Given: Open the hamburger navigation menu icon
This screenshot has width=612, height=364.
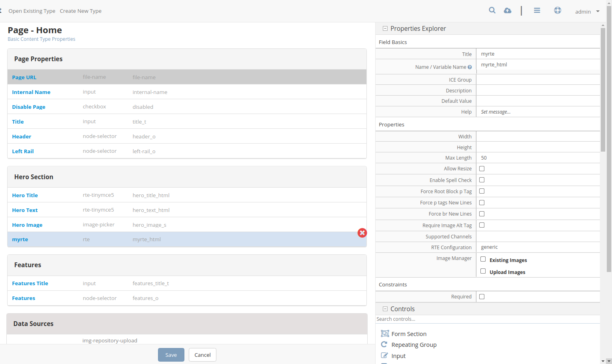Looking at the screenshot, I should click(537, 10).
